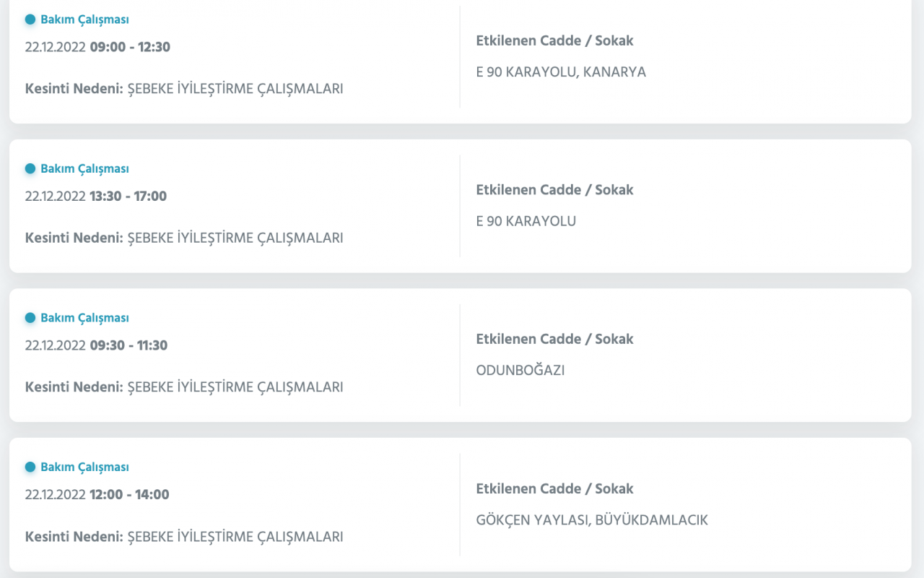Click the blue dot on the 09:30 - 11:30 outage card
The width and height of the screenshot is (924, 578).
(x=30, y=318)
